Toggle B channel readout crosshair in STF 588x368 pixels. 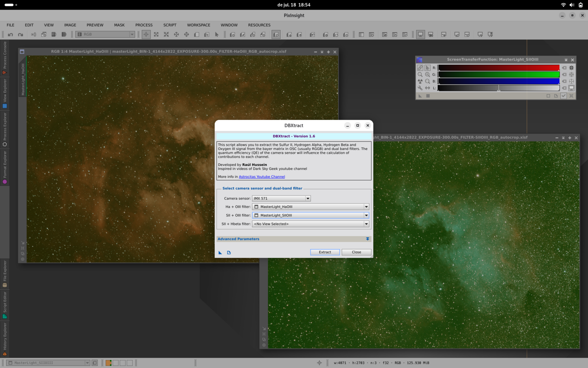pyautogui.click(x=572, y=81)
